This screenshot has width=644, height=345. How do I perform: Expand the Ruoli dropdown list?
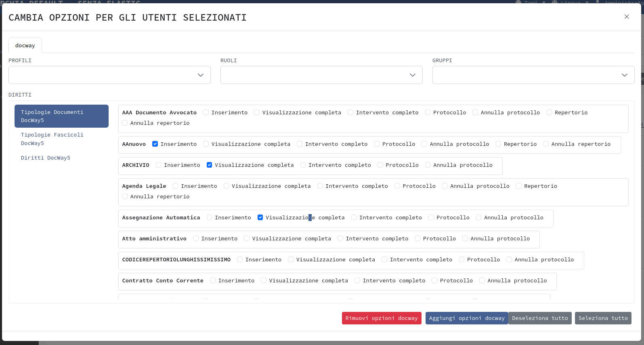coord(321,75)
